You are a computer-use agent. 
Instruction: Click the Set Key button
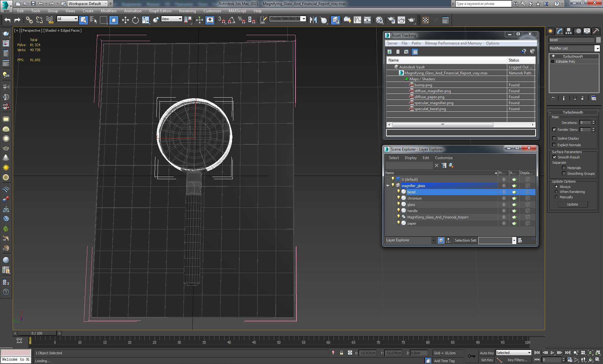pos(487,360)
